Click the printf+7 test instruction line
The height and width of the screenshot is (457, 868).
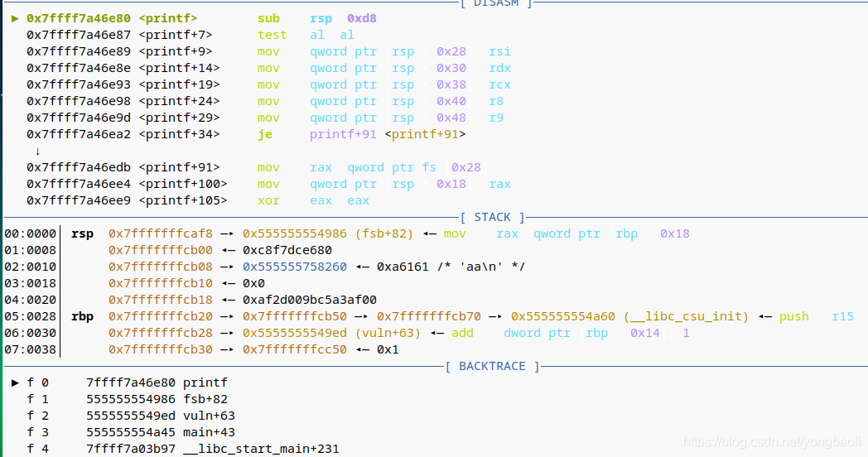coord(190,35)
